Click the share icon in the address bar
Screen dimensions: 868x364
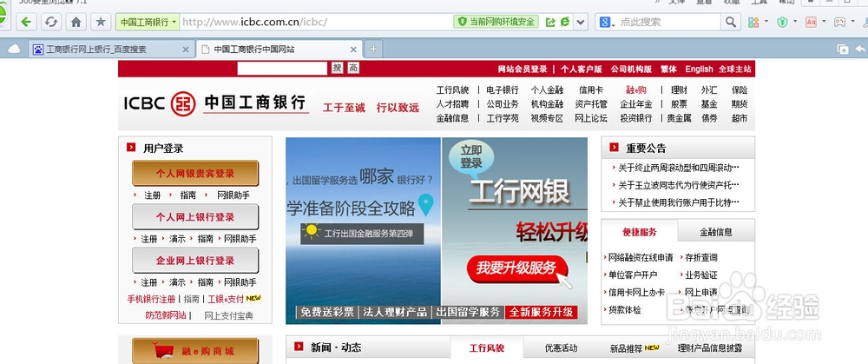550,23
